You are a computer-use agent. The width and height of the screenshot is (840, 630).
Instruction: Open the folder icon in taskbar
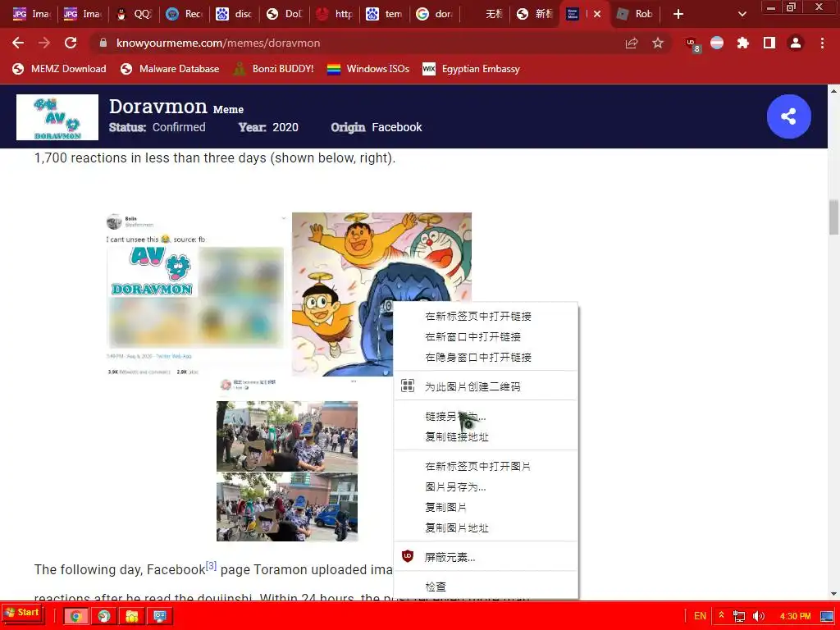coord(132,616)
